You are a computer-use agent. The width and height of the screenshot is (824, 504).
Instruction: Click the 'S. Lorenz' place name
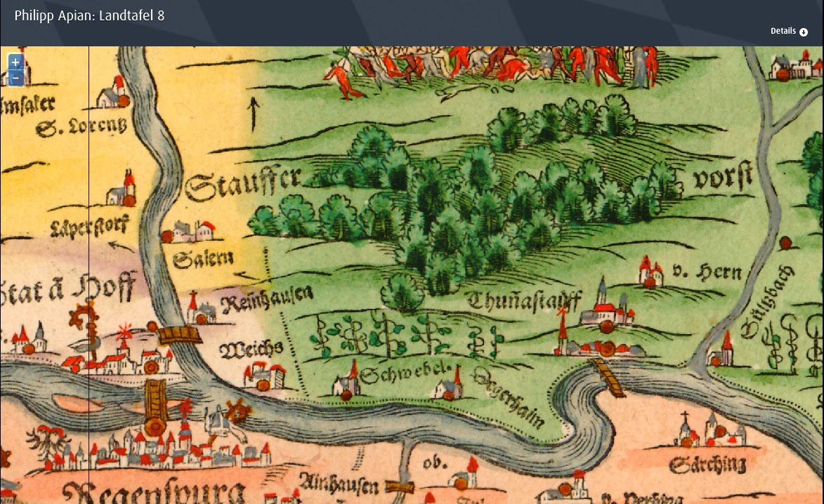[81, 126]
